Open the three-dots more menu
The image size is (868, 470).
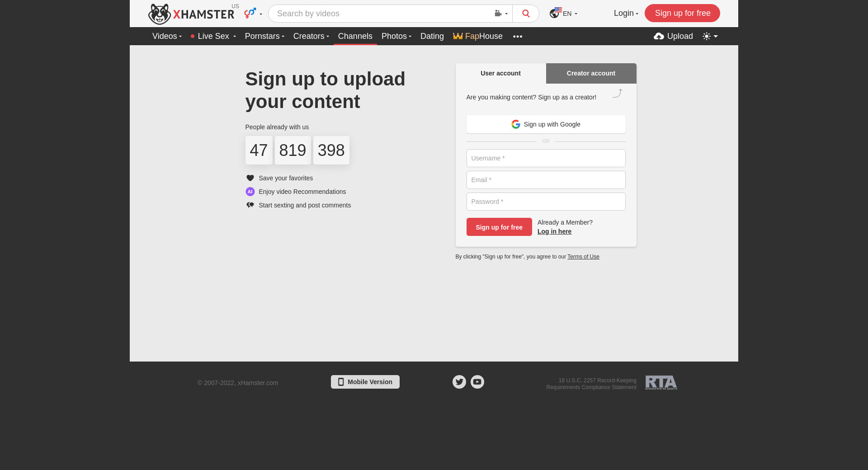[518, 36]
